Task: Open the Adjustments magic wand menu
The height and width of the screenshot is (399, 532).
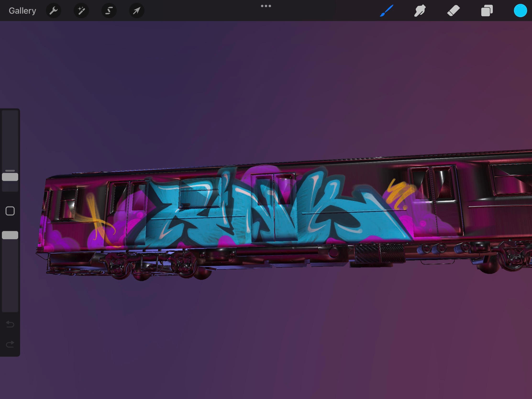Action: (x=81, y=10)
